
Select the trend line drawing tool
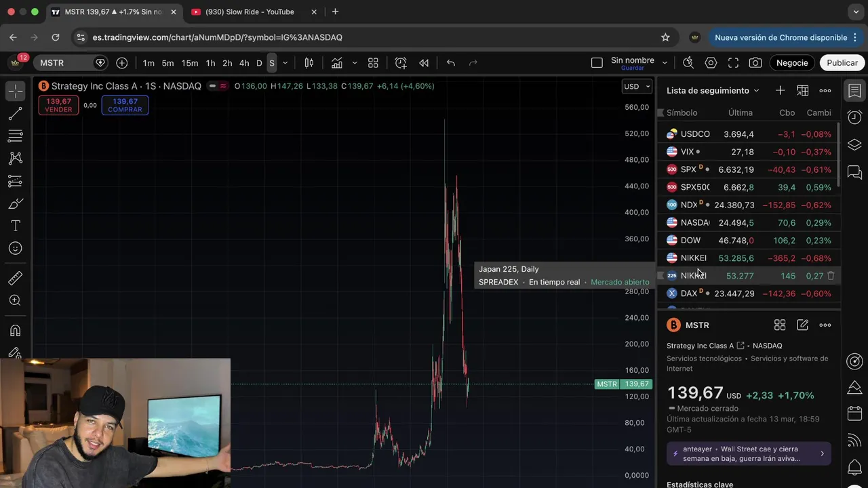coord(15,114)
